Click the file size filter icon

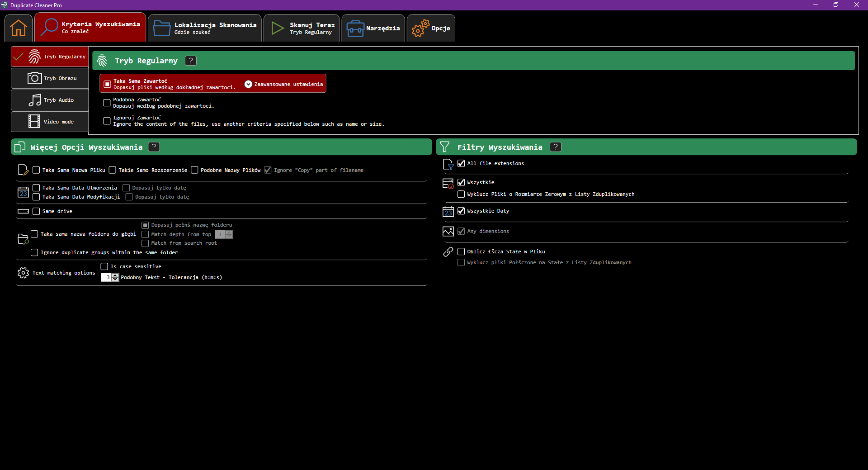[448, 183]
